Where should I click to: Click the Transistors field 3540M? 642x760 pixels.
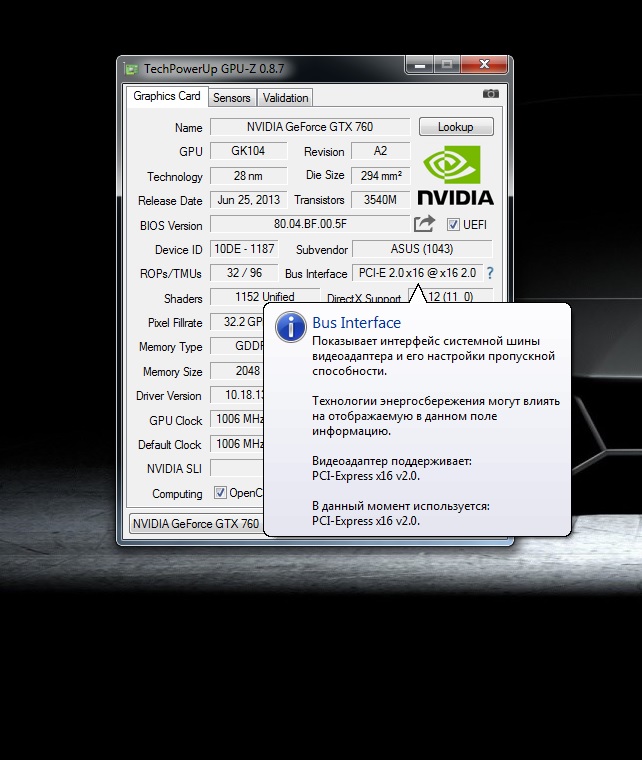[380, 200]
